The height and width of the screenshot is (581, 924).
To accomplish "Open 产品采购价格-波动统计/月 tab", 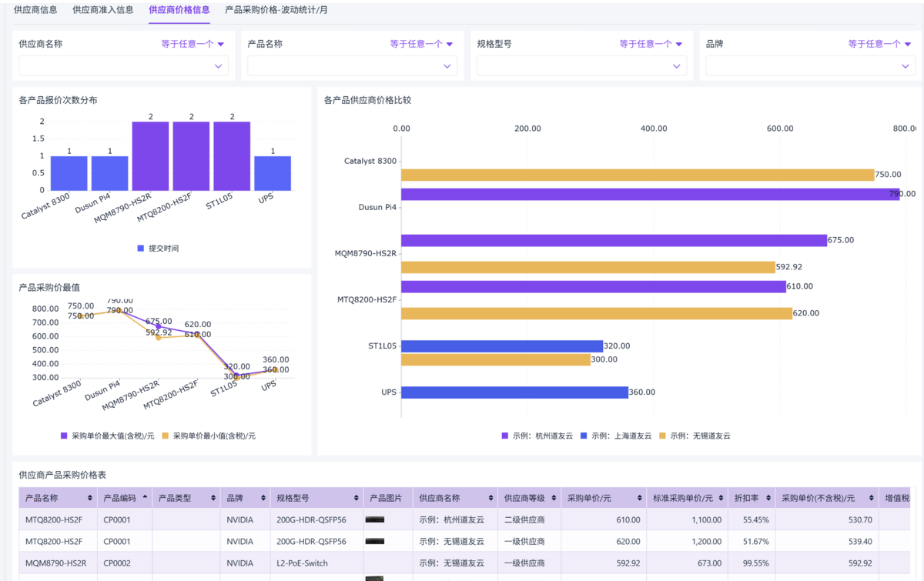I will tap(276, 10).
